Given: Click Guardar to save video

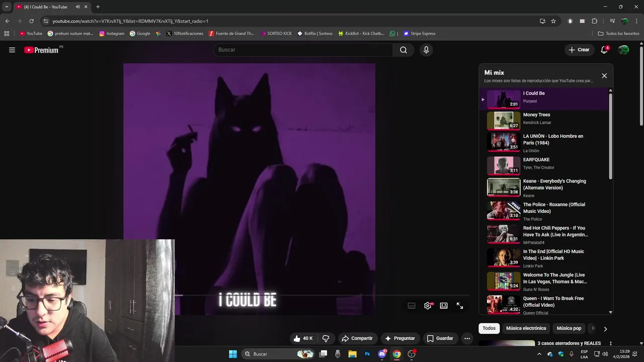Looking at the screenshot, I should (440, 338).
